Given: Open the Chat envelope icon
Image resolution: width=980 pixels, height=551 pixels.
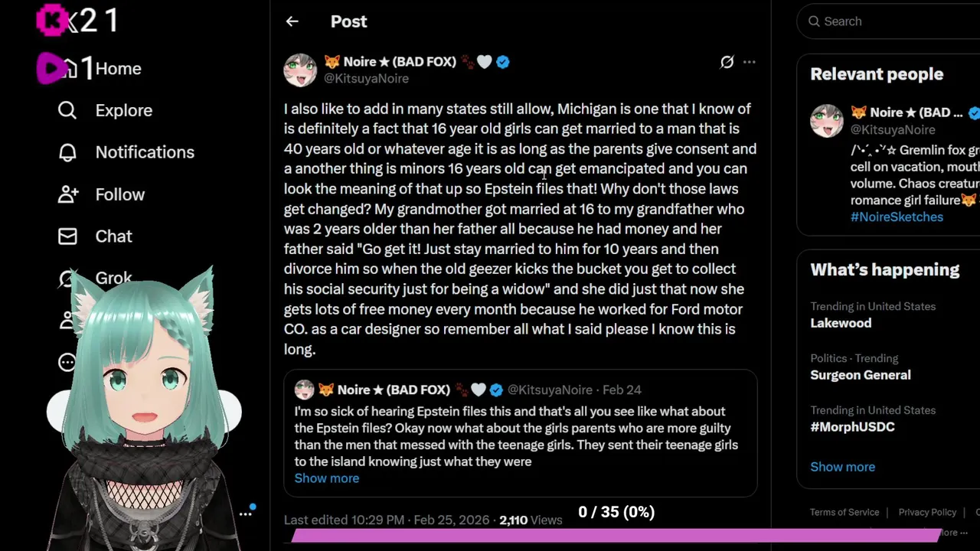Looking at the screenshot, I should [x=67, y=236].
